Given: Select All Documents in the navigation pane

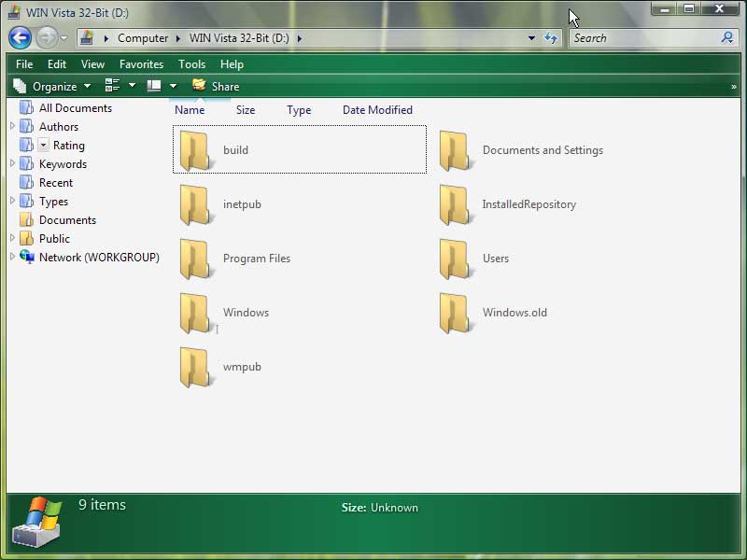Looking at the screenshot, I should (76, 108).
